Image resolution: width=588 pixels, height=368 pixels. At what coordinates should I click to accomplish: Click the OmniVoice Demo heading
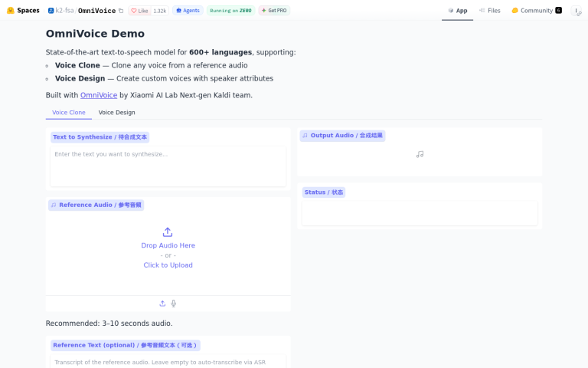(x=95, y=34)
